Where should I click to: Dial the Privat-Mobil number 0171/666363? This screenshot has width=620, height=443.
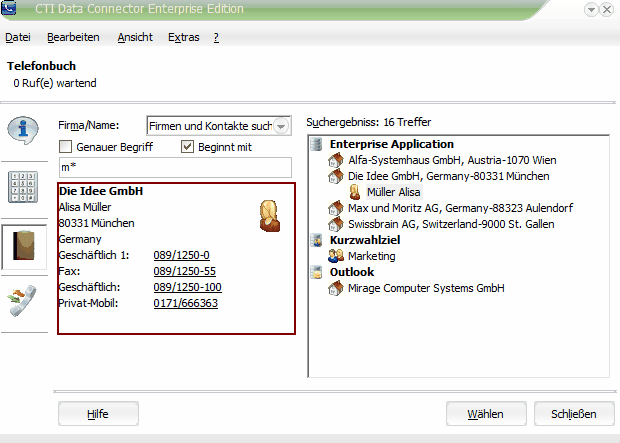[185, 303]
